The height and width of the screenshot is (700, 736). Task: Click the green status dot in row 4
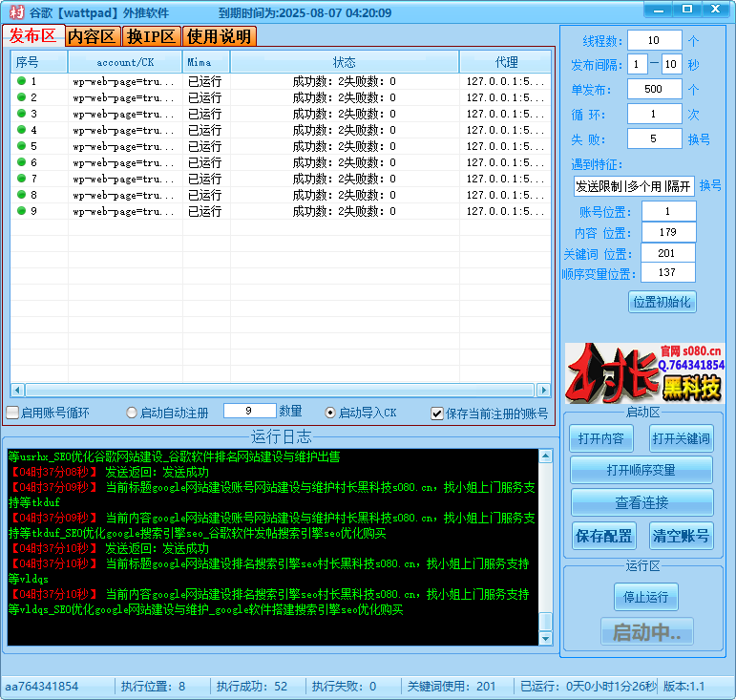click(x=21, y=130)
